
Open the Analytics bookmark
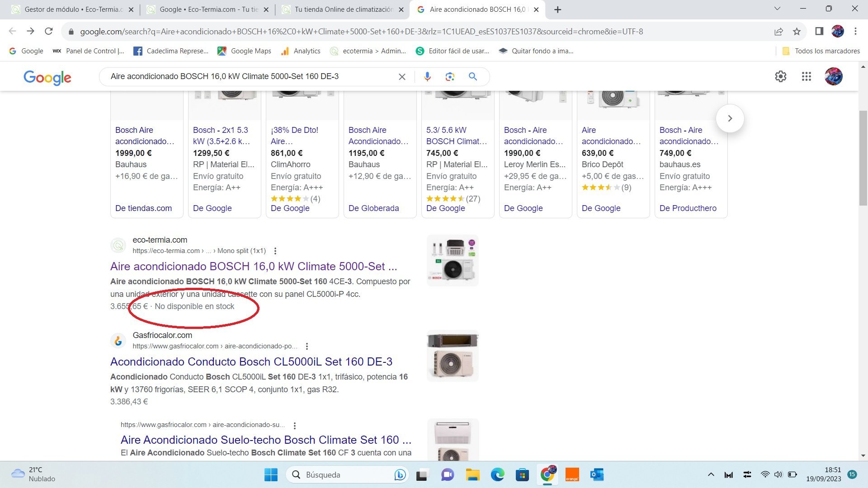pos(301,51)
